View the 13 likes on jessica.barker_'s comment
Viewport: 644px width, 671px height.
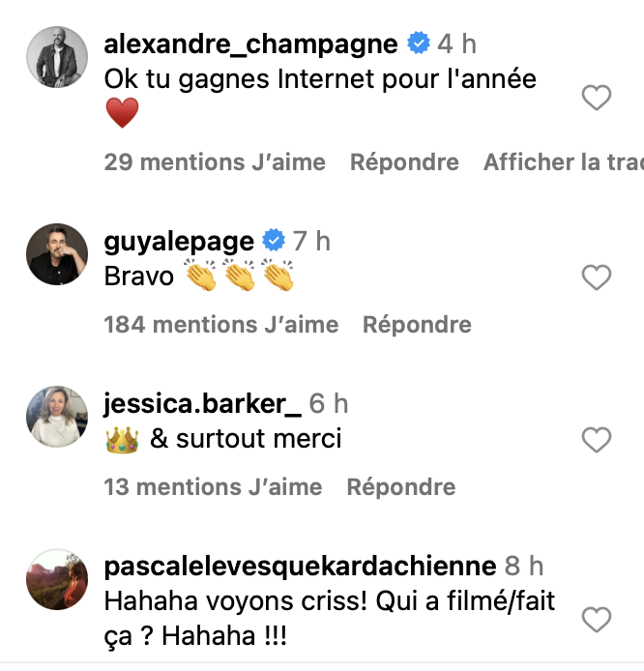pos(214,487)
